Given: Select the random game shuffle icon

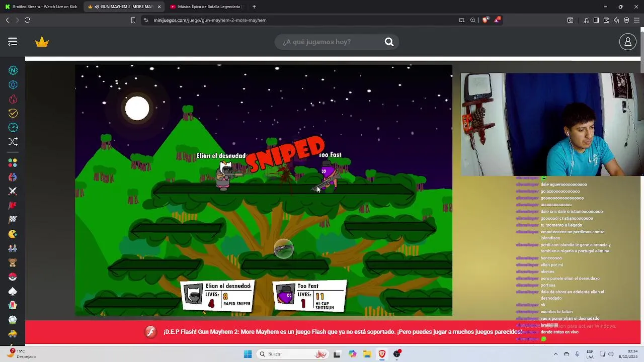Looking at the screenshot, I should coord(13,142).
